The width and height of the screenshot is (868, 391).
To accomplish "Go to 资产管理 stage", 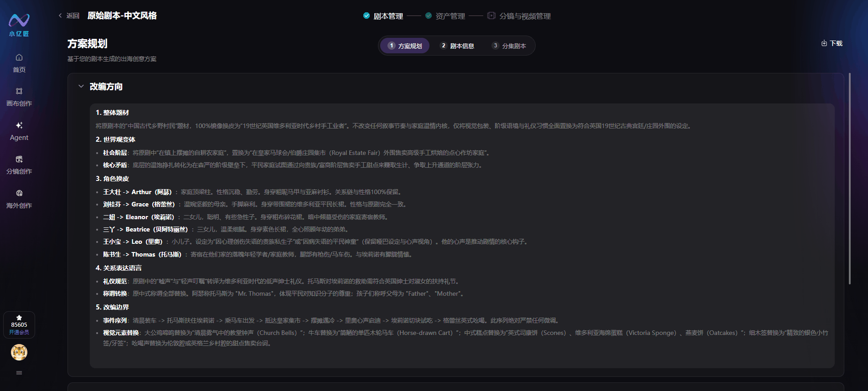I will tap(450, 16).
